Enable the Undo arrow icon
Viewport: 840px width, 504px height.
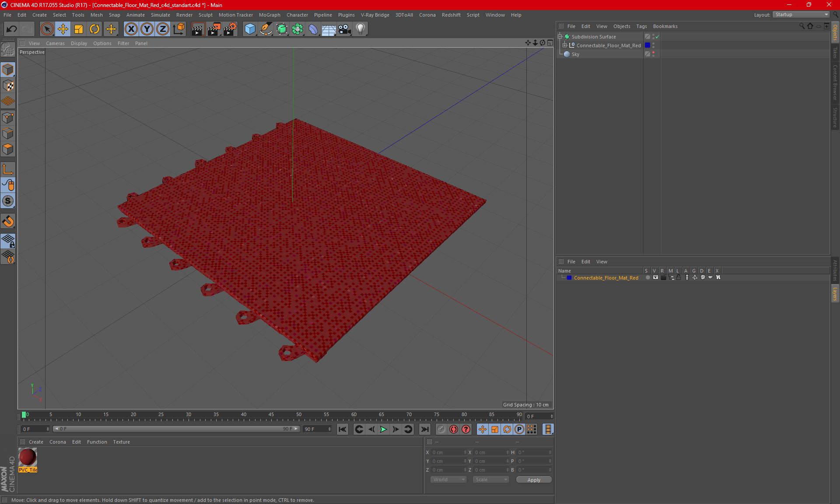pyautogui.click(x=11, y=29)
